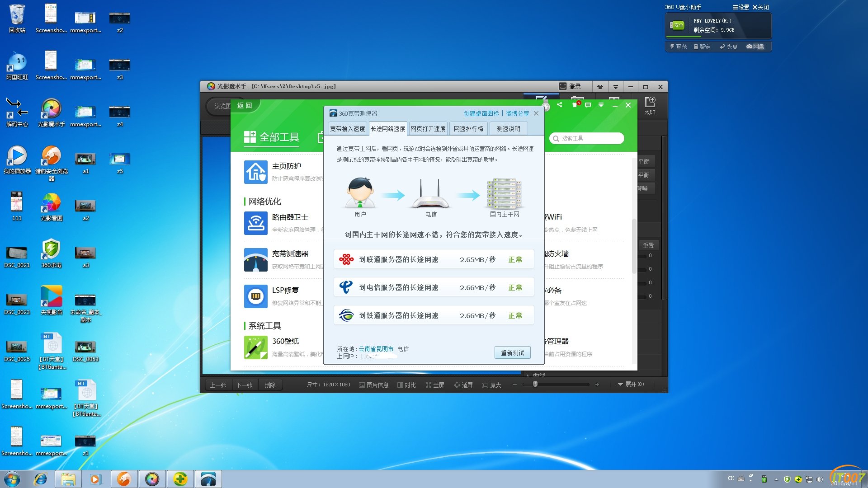Click the 鉴定 button in U盘小助手
The height and width of the screenshot is (488, 868).
coord(702,47)
